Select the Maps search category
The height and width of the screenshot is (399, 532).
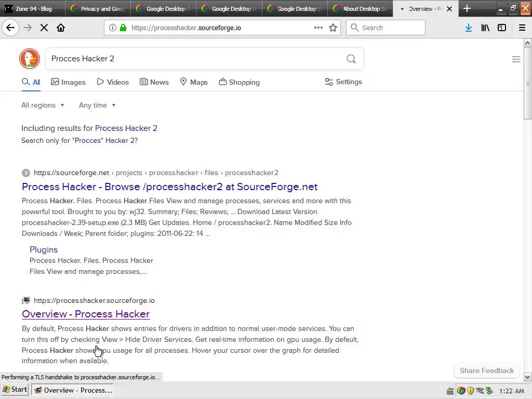(x=194, y=82)
